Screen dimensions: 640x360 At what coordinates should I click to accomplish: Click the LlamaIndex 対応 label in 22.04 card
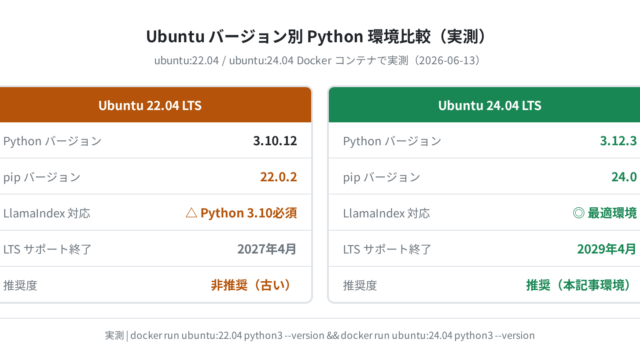point(47,213)
